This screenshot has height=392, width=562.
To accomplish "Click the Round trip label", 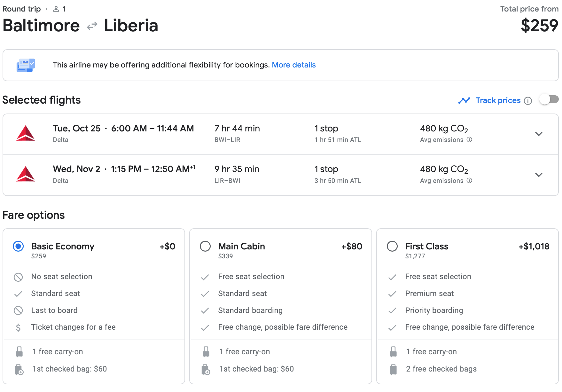I will [21, 9].
